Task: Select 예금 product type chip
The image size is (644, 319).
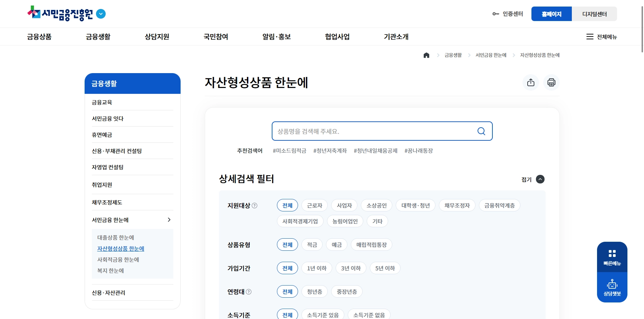Action: 337,245
